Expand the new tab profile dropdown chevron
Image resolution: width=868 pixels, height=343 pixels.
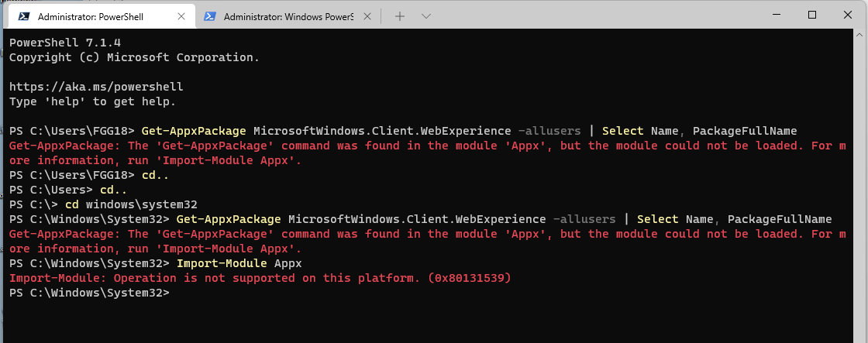(x=425, y=16)
